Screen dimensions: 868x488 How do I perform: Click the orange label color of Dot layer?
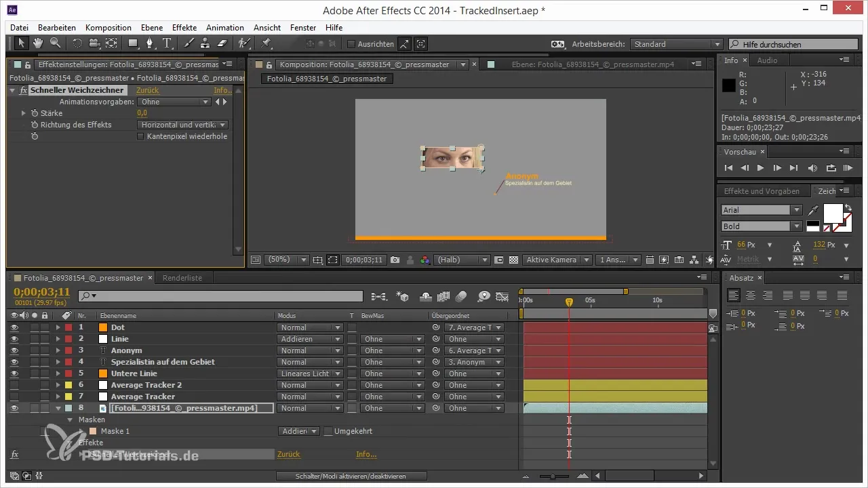coord(104,327)
